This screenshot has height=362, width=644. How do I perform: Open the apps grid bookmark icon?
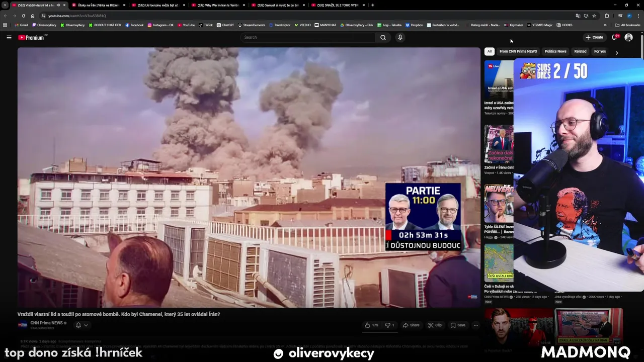[x=5, y=25]
